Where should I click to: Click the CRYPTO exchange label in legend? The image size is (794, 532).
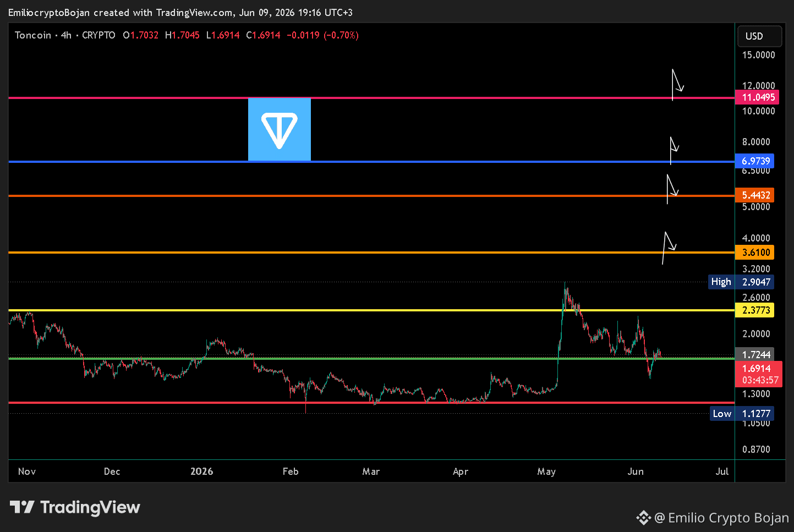click(x=98, y=35)
